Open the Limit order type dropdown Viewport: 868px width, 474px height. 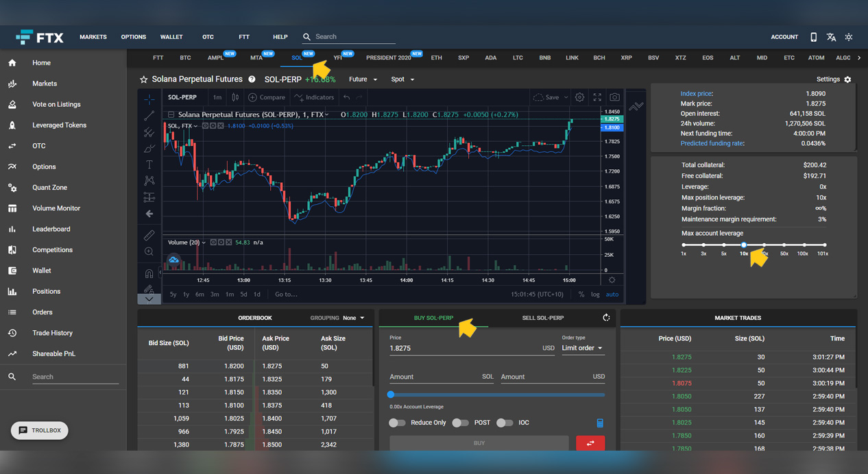click(582, 348)
